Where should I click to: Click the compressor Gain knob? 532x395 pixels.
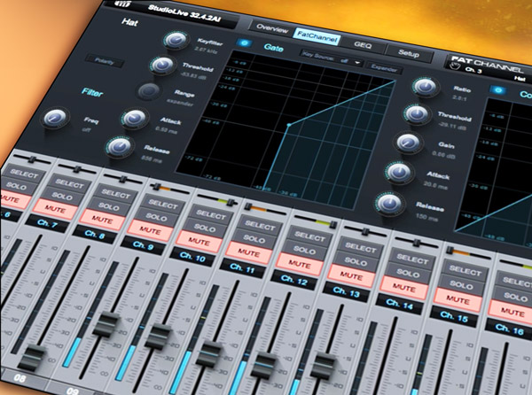(408, 143)
